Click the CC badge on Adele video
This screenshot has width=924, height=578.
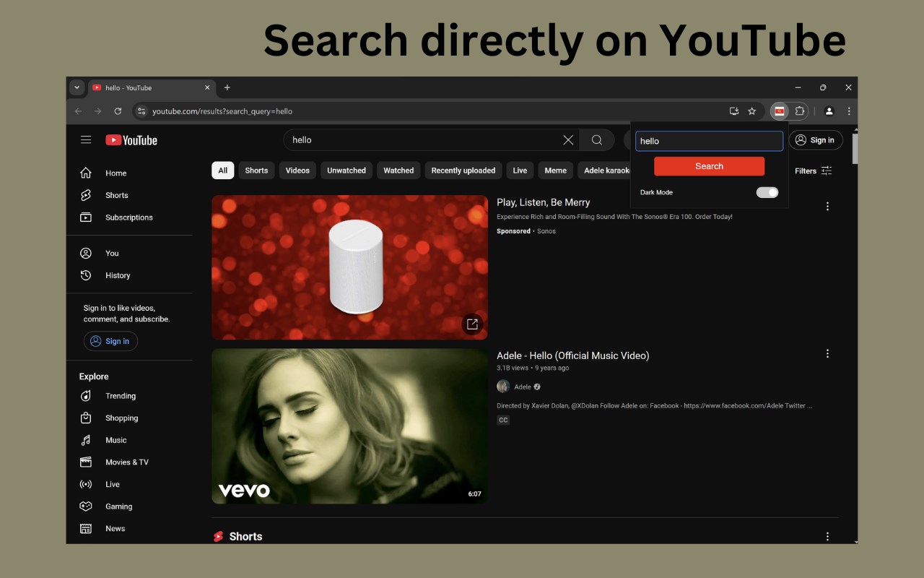click(x=503, y=420)
